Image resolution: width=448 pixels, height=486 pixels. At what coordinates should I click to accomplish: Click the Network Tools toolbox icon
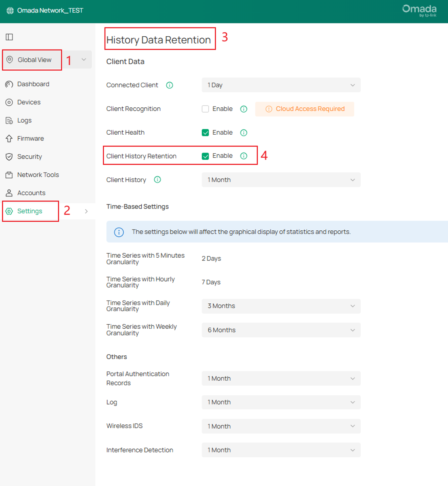9,175
